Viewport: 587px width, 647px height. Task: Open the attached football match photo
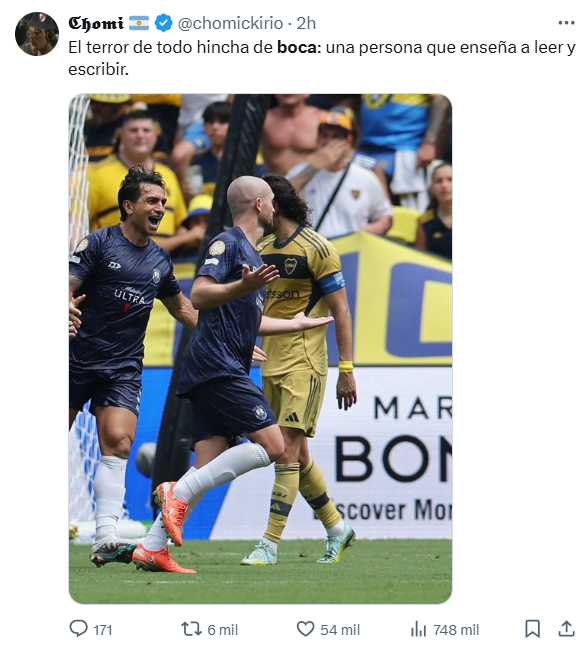(x=260, y=349)
